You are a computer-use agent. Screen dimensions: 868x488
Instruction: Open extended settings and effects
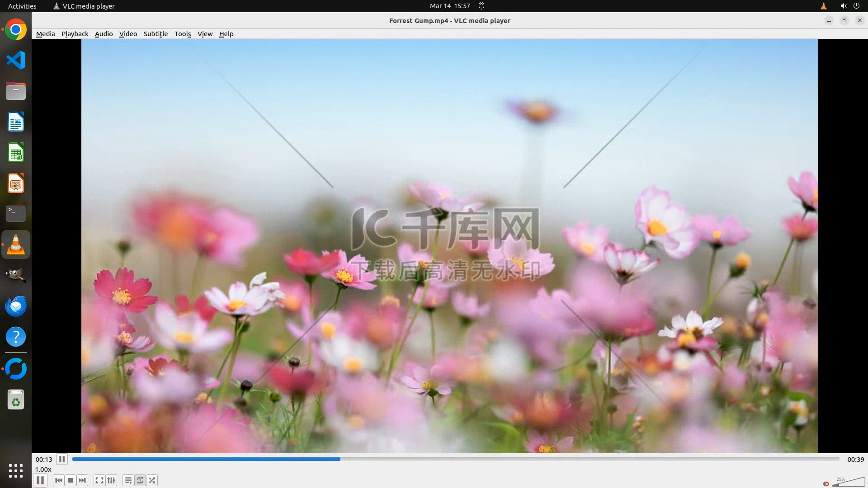click(x=111, y=480)
